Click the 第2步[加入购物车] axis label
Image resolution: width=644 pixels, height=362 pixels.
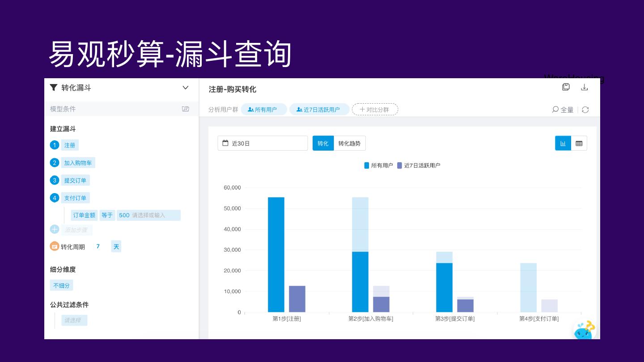tap(371, 319)
